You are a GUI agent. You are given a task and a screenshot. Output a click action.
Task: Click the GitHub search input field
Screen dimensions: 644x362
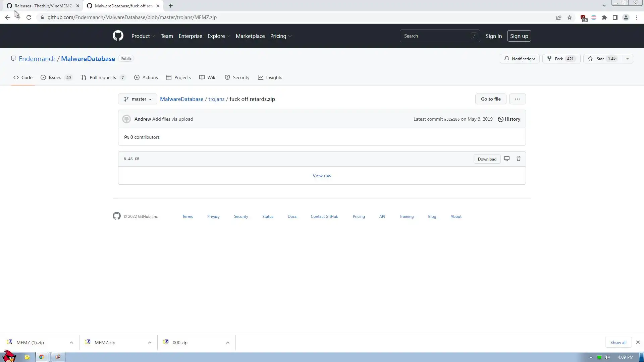tap(436, 36)
